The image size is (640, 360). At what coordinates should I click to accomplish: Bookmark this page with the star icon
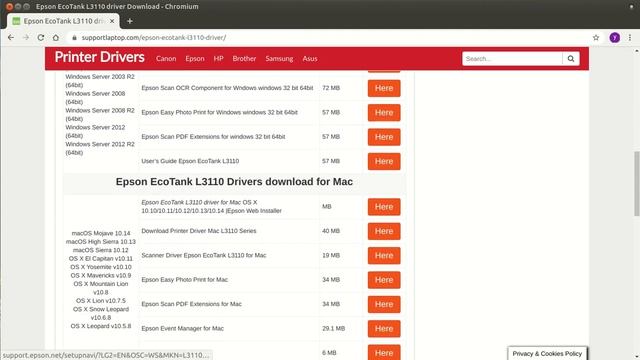(x=596, y=38)
